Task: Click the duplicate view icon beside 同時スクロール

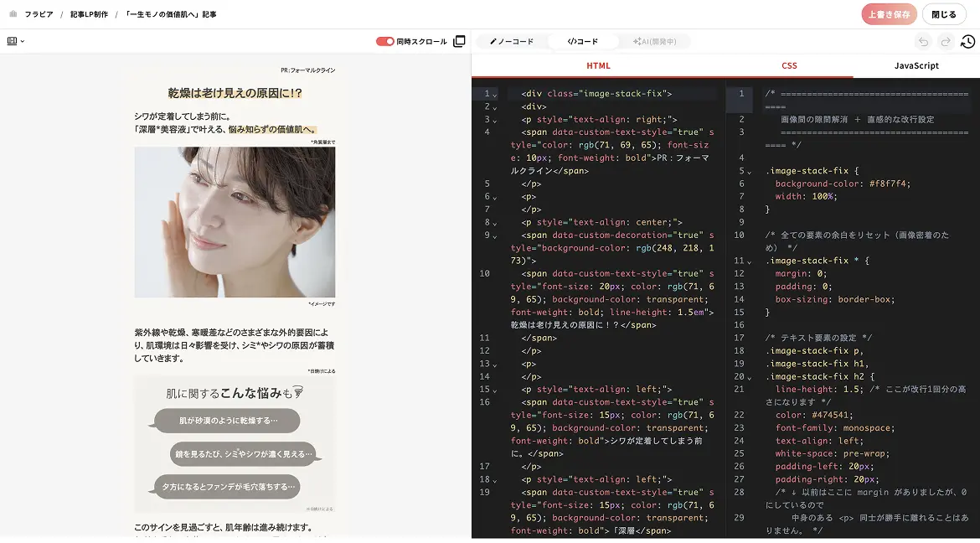Action: click(458, 39)
